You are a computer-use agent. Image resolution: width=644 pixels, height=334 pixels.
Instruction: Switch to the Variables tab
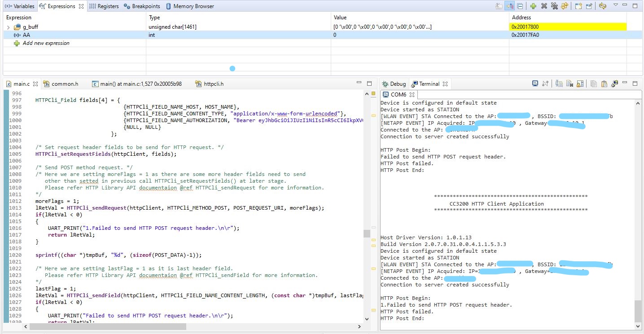19,6
